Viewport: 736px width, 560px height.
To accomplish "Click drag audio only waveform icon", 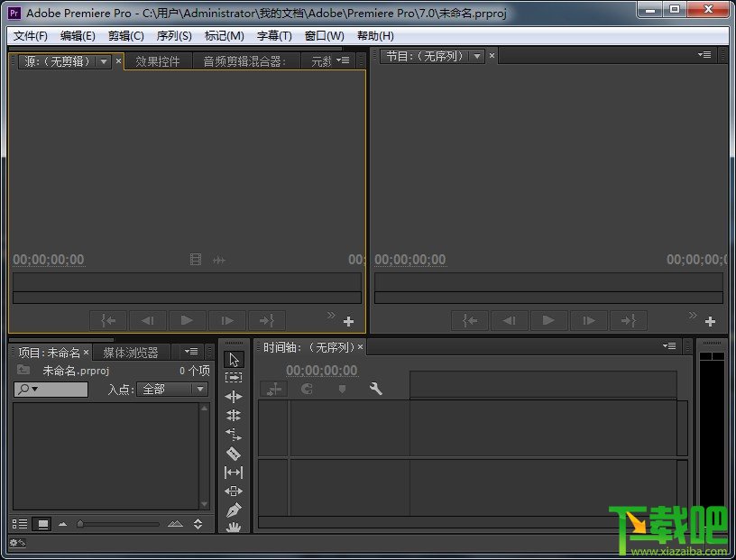I will click(x=219, y=260).
